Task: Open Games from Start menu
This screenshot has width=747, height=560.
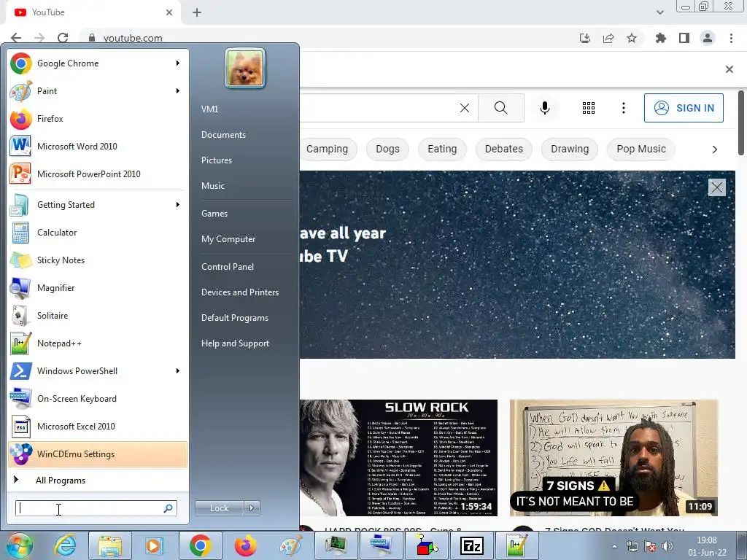Action: pos(214,214)
